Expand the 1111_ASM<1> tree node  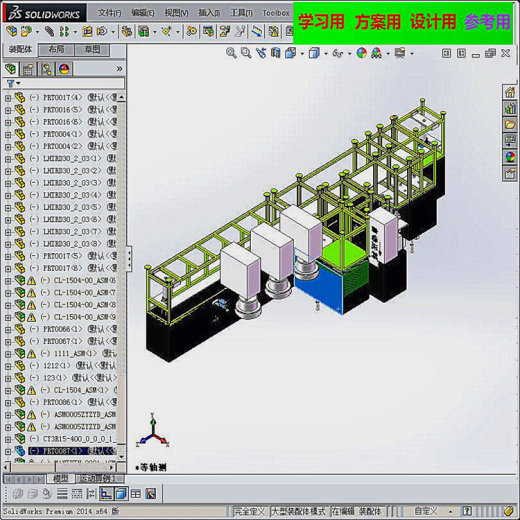click(x=8, y=354)
